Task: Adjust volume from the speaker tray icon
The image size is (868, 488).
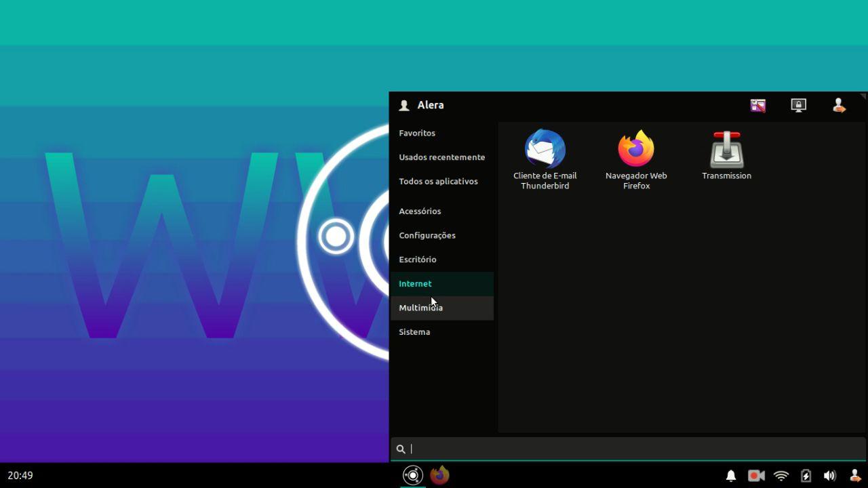Action: pos(830,476)
